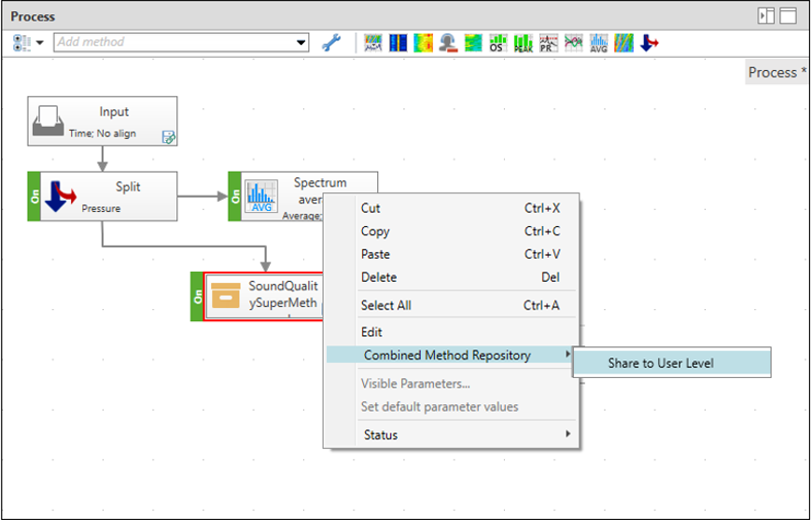Toggle the On switch of Split node
This screenshot has width=812, height=520.
tap(36, 196)
